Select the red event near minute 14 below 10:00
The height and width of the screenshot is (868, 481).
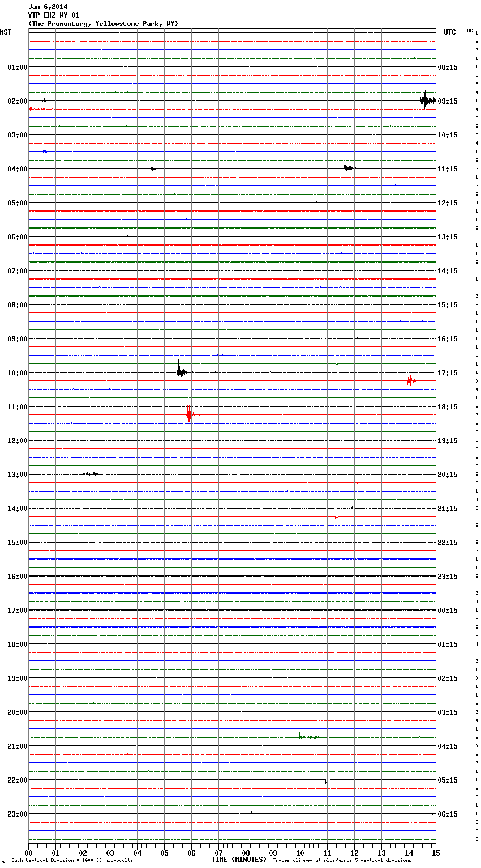click(410, 381)
